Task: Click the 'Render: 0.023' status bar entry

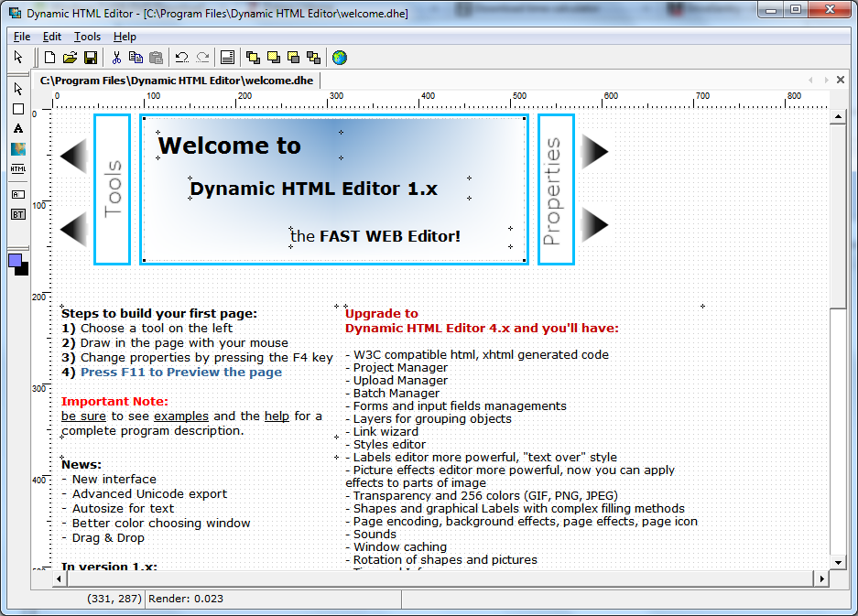Action: pyautogui.click(x=186, y=599)
